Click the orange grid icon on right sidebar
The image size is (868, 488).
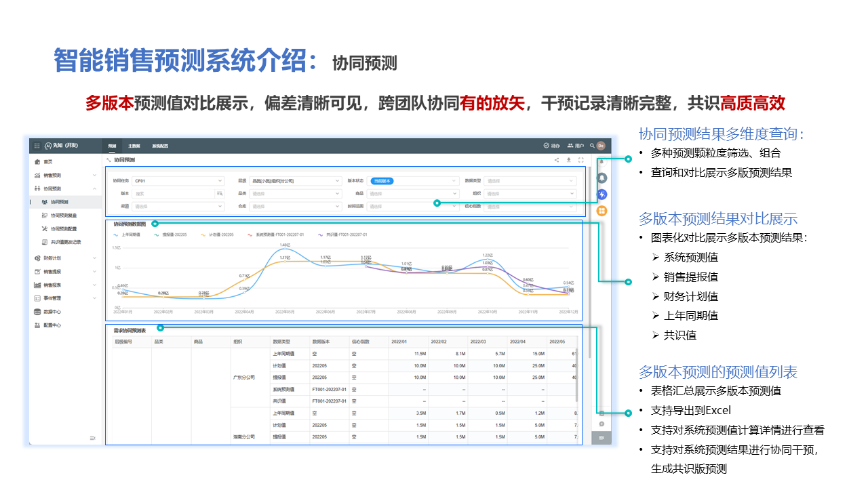(x=601, y=211)
